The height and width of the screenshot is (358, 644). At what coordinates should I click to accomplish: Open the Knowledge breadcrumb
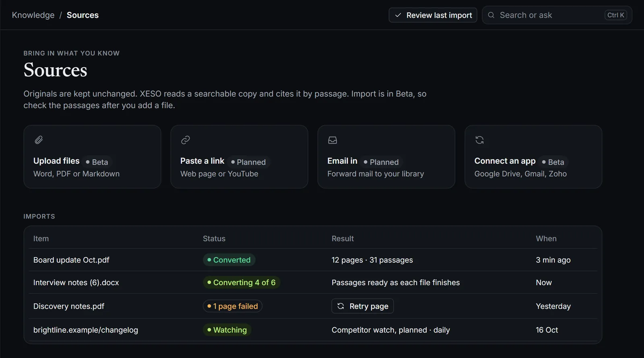[33, 15]
